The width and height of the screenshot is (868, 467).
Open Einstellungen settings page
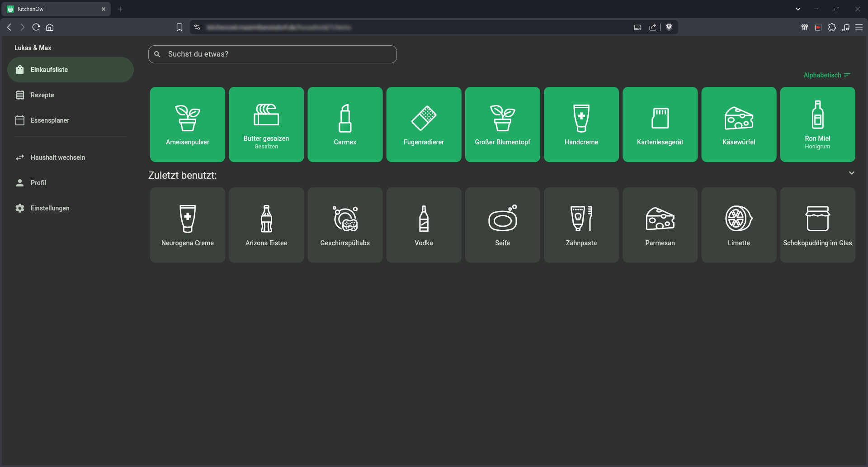coord(50,208)
